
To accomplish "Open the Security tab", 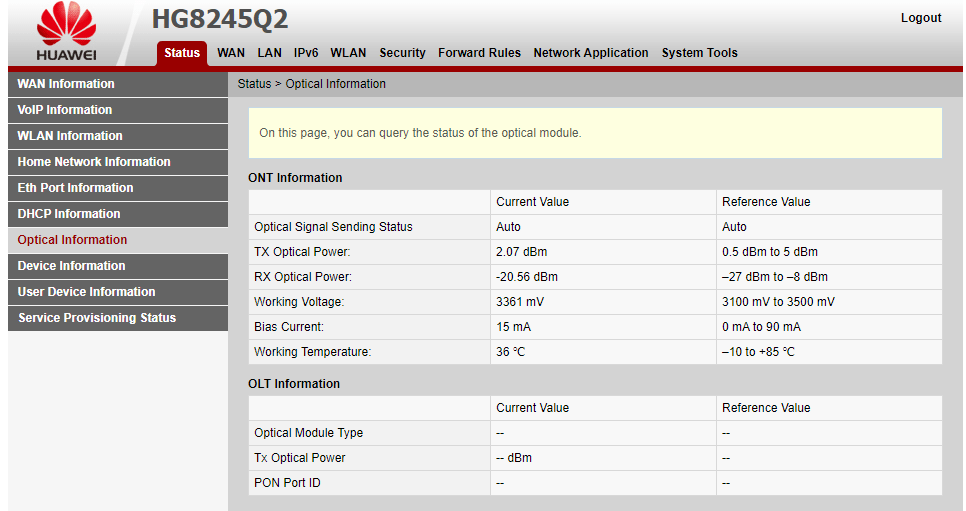I will coord(402,53).
